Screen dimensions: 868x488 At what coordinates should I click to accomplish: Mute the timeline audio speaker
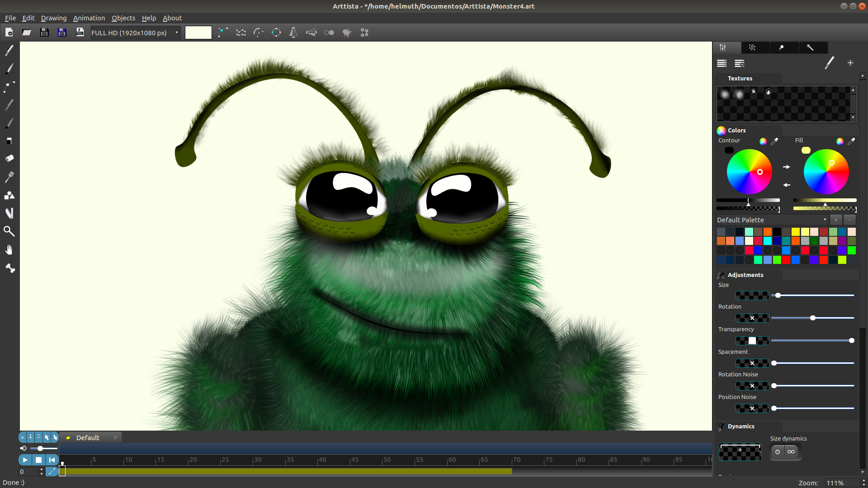23,448
